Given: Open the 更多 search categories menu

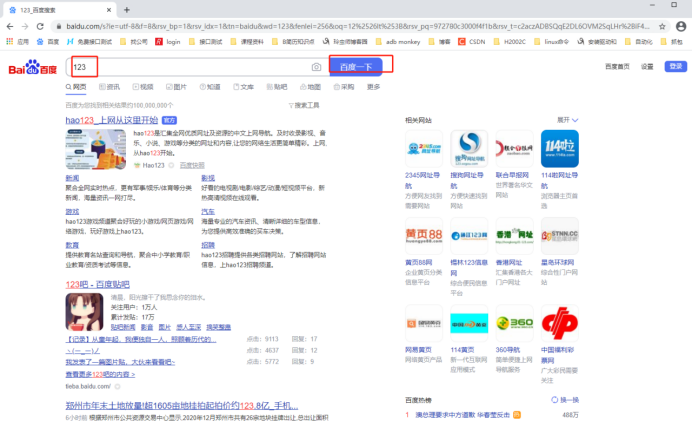Looking at the screenshot, I should pos(373,87).
